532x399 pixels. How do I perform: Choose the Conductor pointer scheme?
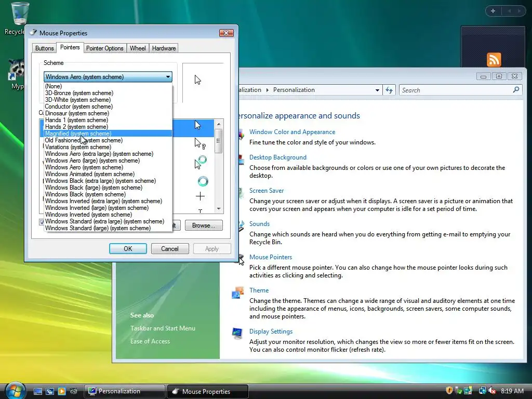point(108,107)
